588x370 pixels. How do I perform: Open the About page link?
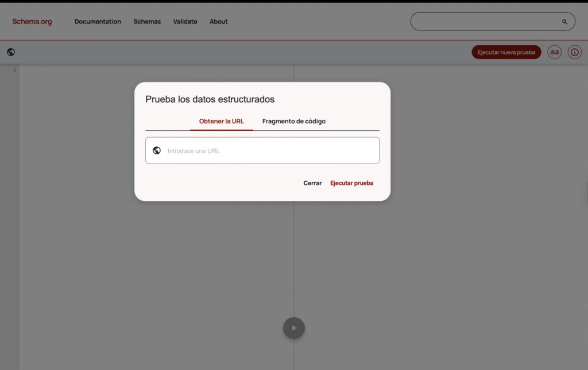[218, 22]
